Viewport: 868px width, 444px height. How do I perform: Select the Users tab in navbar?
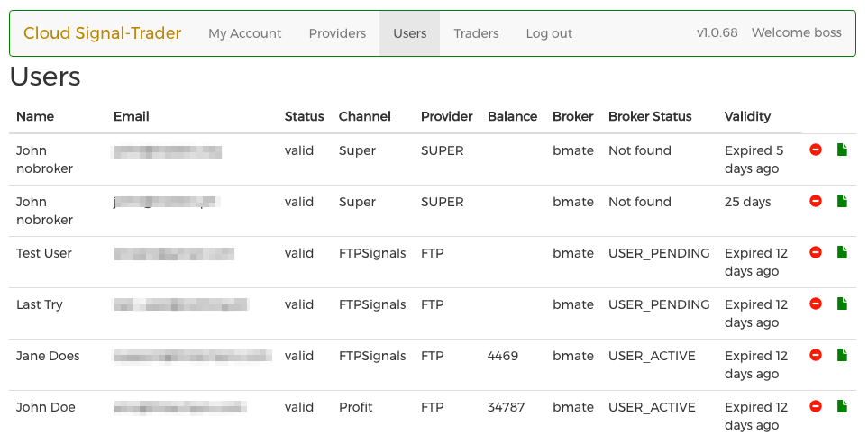coord(409,33)
